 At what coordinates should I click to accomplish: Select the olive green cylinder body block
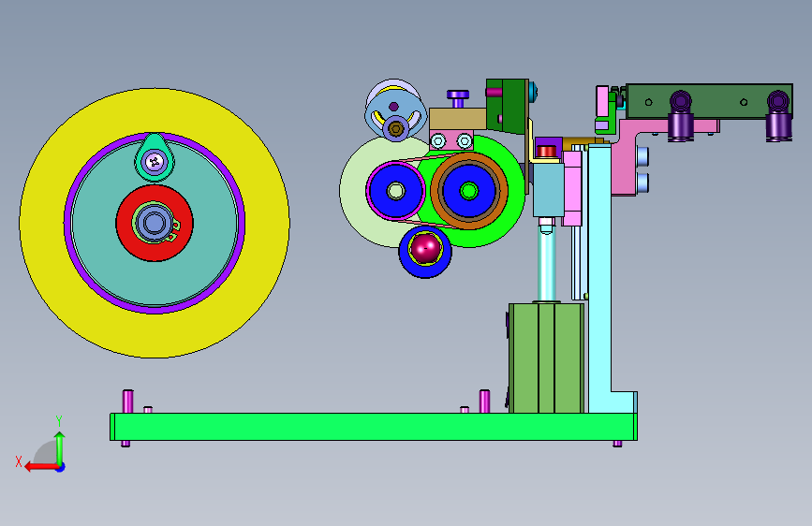tap(546, 358)
